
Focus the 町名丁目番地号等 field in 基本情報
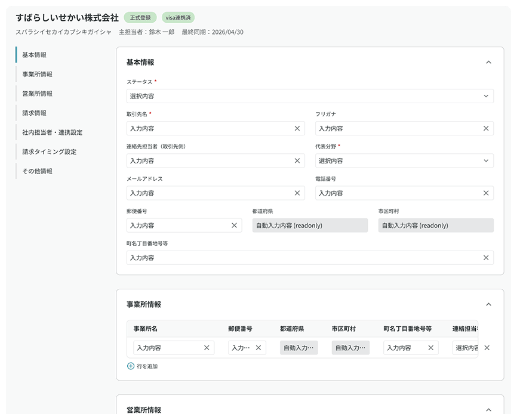[x=310, y=258]
